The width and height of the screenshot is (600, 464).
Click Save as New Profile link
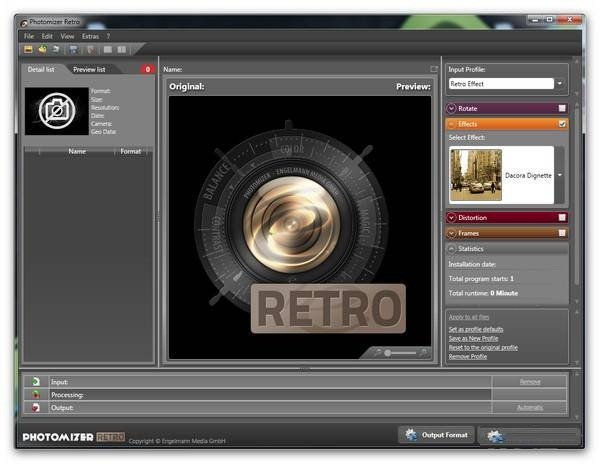(473, 339)
